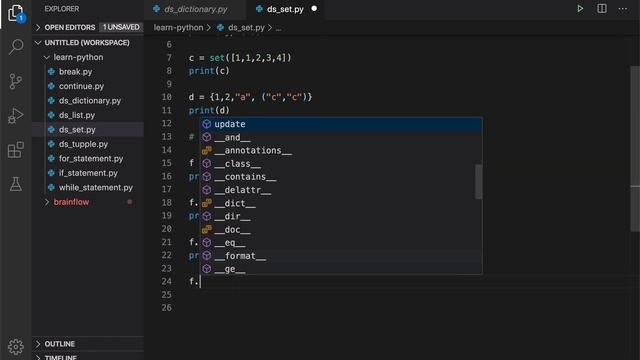Choose the __contains__ suggestion
The width and height of the screenshot is (640, 360).
point(341,177)
